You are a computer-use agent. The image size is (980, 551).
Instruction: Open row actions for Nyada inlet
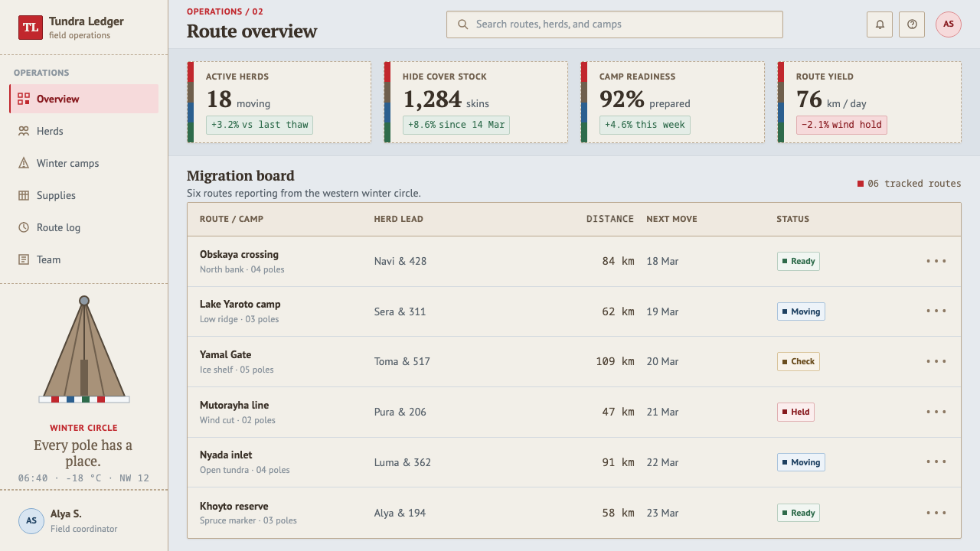936,461
